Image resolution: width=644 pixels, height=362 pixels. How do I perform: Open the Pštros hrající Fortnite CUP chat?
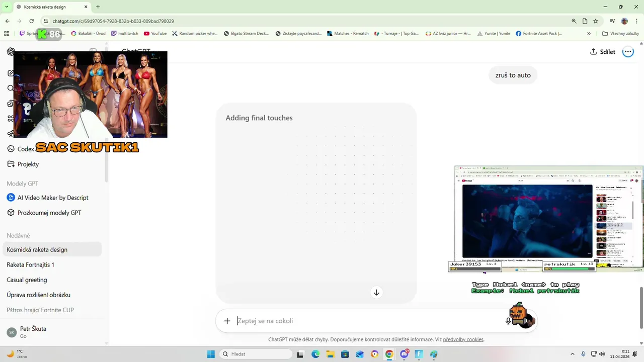click(52, 310)
